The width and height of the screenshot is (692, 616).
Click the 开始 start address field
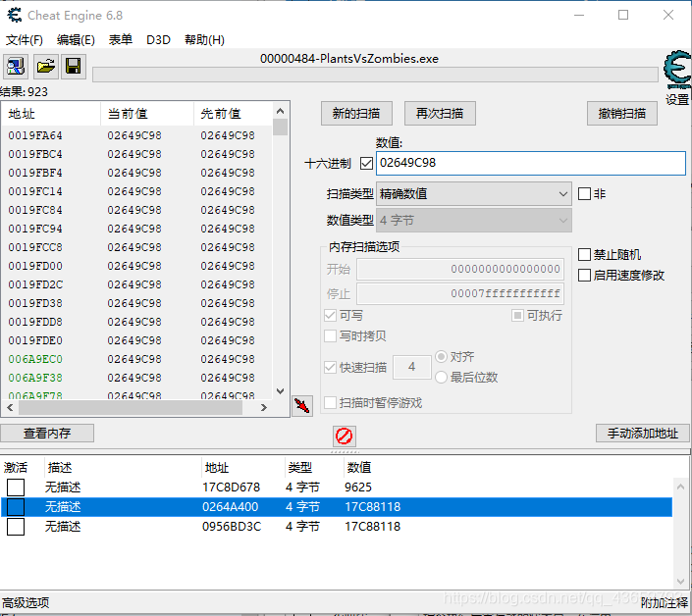pyautogui.click(x=460, y=269)
